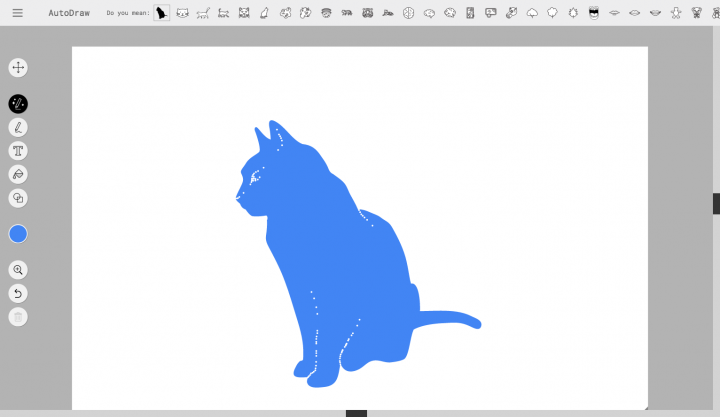
Task: Click the AutoDraw title
Action: coord(69,13)
